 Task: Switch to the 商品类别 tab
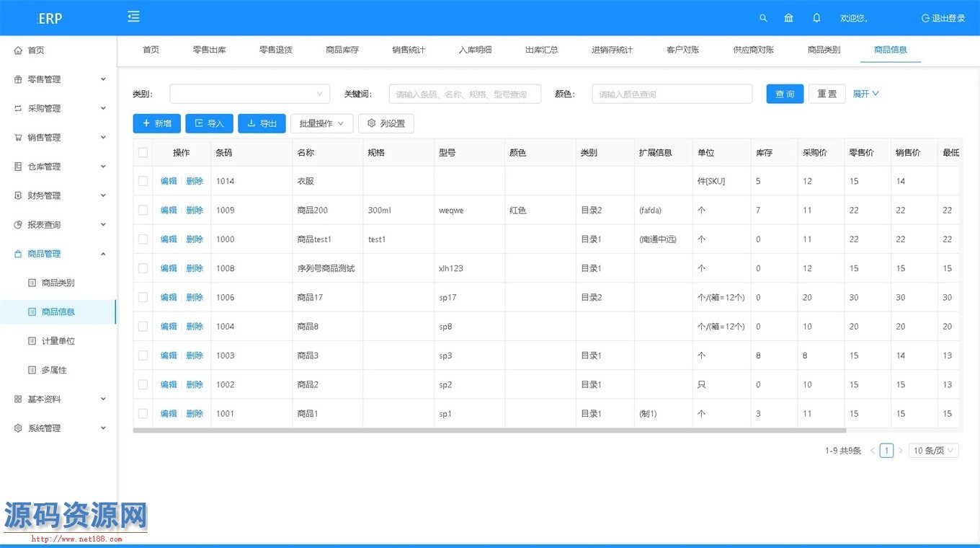(x=824, y=50)
